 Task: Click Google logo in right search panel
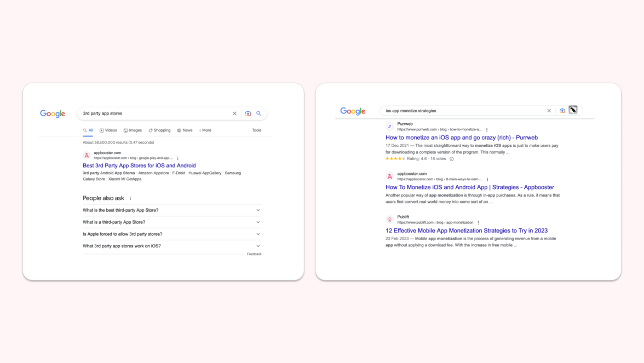click(353, 111)
